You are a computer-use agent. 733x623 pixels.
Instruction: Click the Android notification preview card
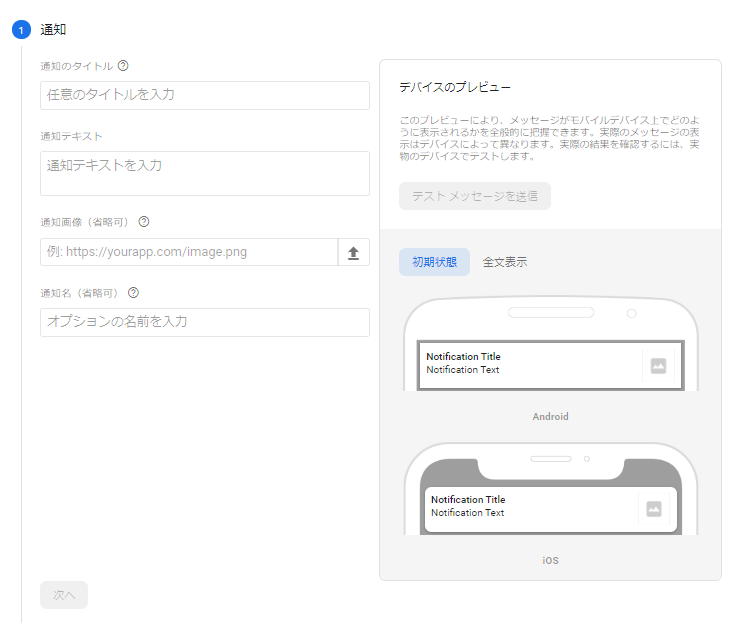[530, 364]
